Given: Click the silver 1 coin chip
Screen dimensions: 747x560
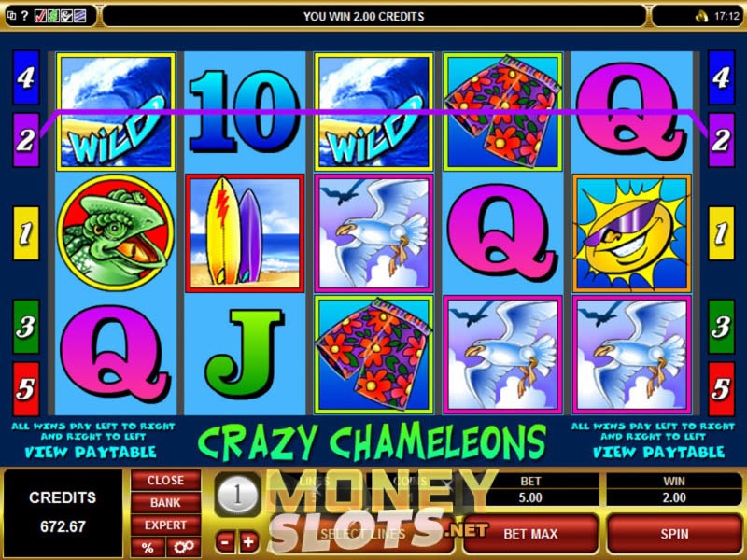Looking at the screenshot, I should pos(237,496).
